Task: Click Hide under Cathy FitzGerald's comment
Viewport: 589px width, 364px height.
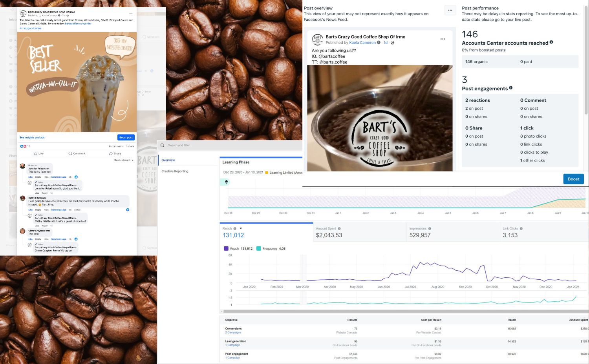Action: (x=46, y=210)
